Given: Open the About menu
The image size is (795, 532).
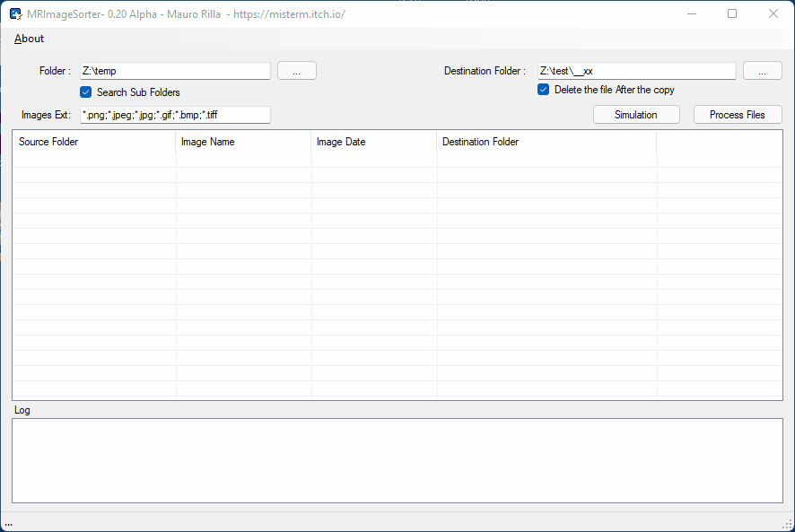Looking at the screenshot, I should pos(29,39).
